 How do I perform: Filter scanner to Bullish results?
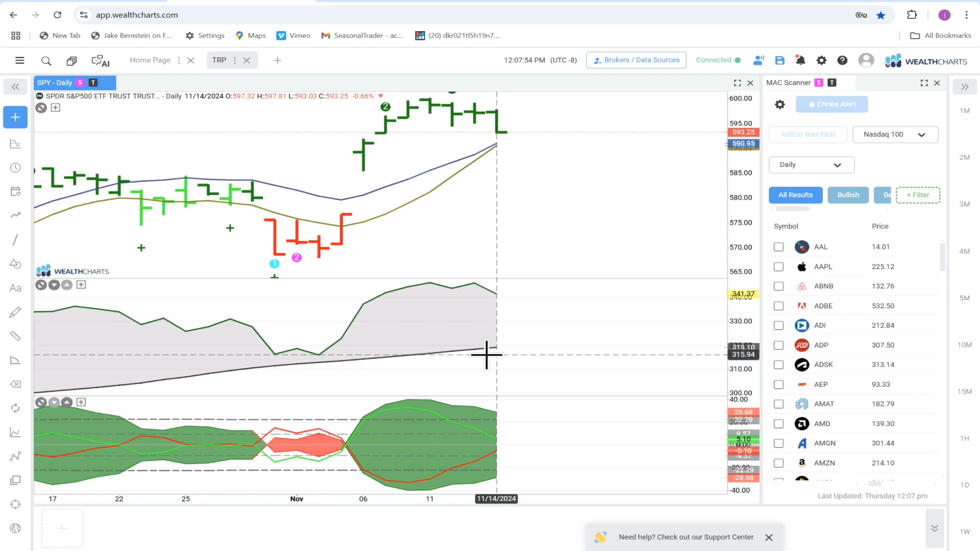point(848,195)
